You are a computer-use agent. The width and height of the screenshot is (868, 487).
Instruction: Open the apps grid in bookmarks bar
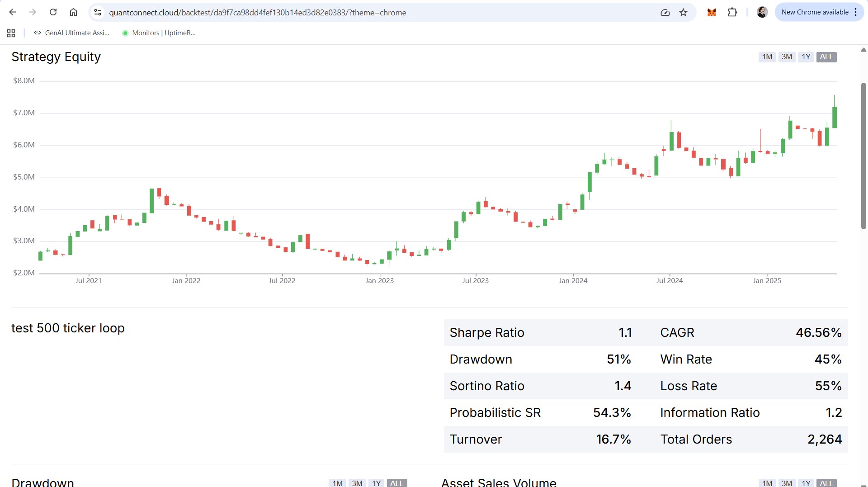click(x=11, y=33)
